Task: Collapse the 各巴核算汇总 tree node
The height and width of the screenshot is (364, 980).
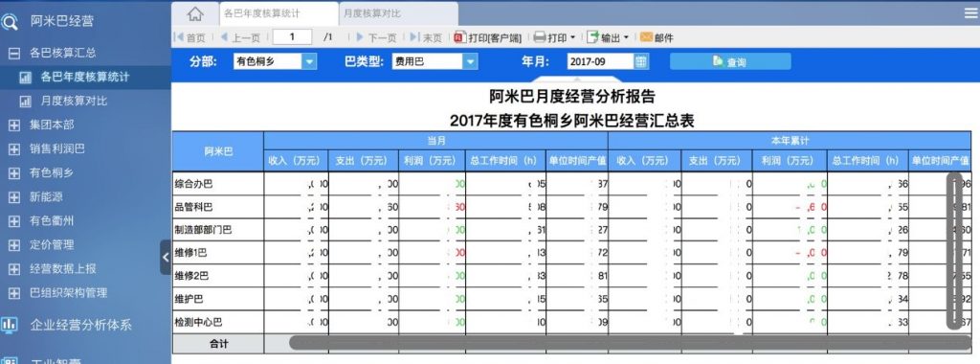Action: point(13,53)
